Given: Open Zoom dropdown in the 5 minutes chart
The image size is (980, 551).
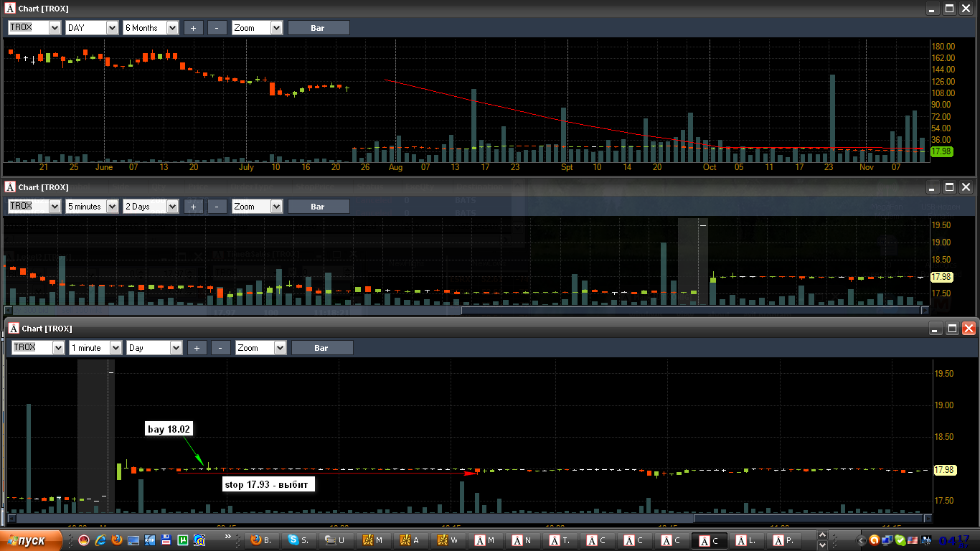Looking at the screenshot, I should point(277,207).
